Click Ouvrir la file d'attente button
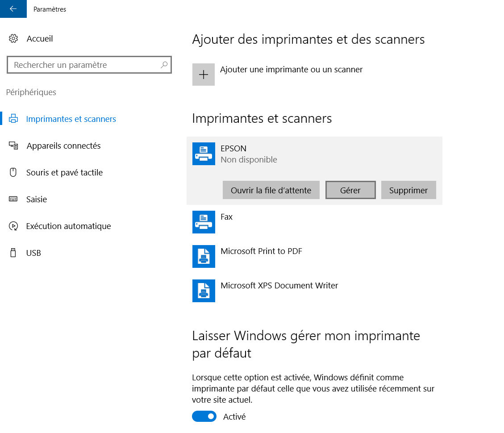The height and width of the screenshot is (433, 504). coord(271,190)
